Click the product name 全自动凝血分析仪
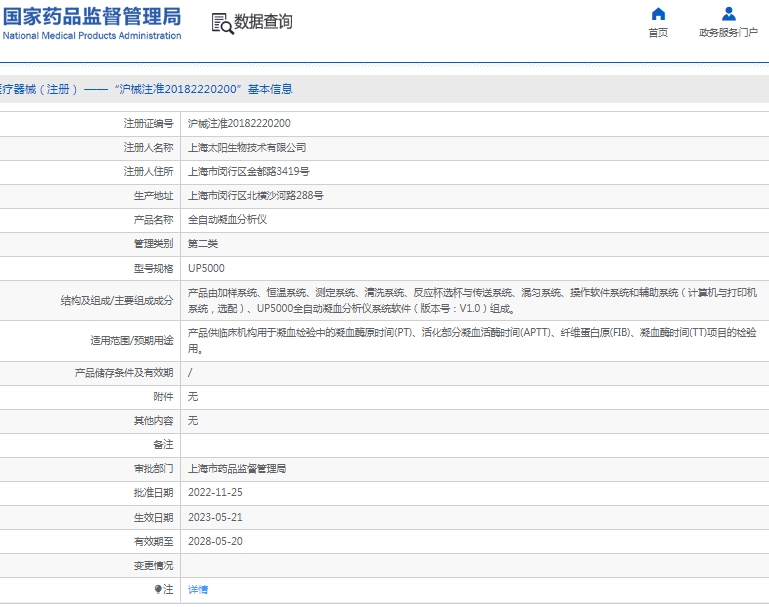 tap(228, 219)
